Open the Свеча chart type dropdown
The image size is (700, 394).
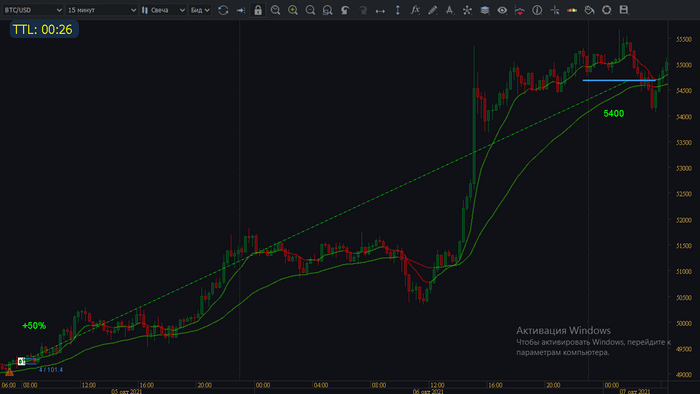(163, 10)
